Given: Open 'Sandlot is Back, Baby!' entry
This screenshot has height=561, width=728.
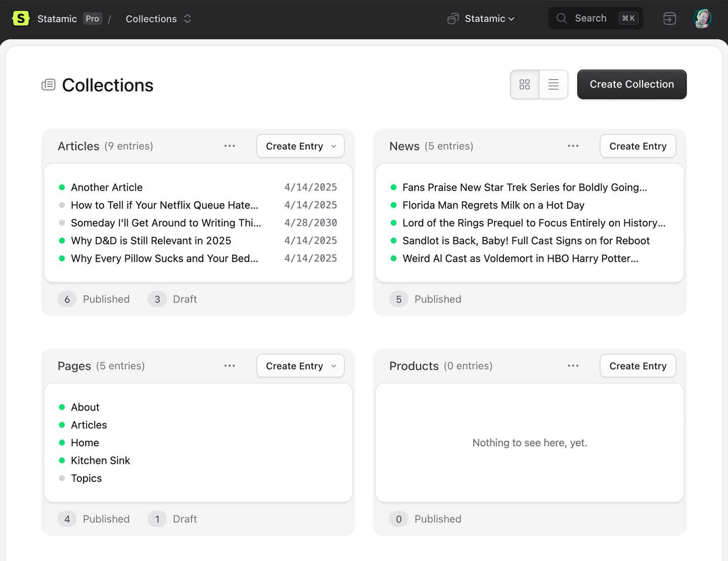Looking at the screenshot, I should point(526,241).
